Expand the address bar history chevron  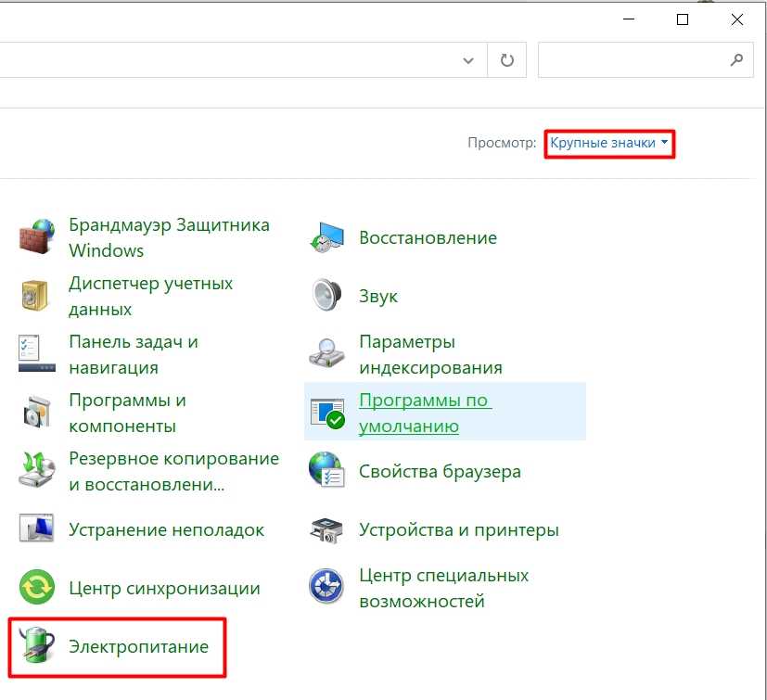pyautogui.click(x=468, y=60)
